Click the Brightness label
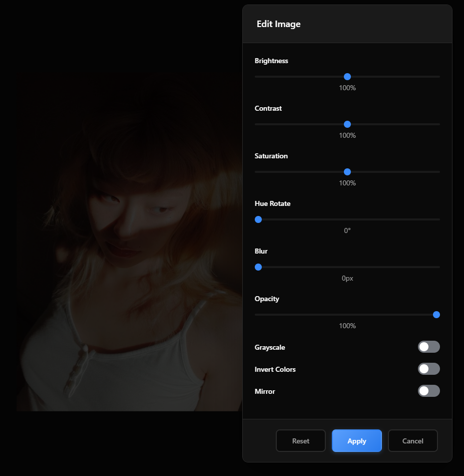Viewport: 464px width, 476px height. click(x=271, y=61)
